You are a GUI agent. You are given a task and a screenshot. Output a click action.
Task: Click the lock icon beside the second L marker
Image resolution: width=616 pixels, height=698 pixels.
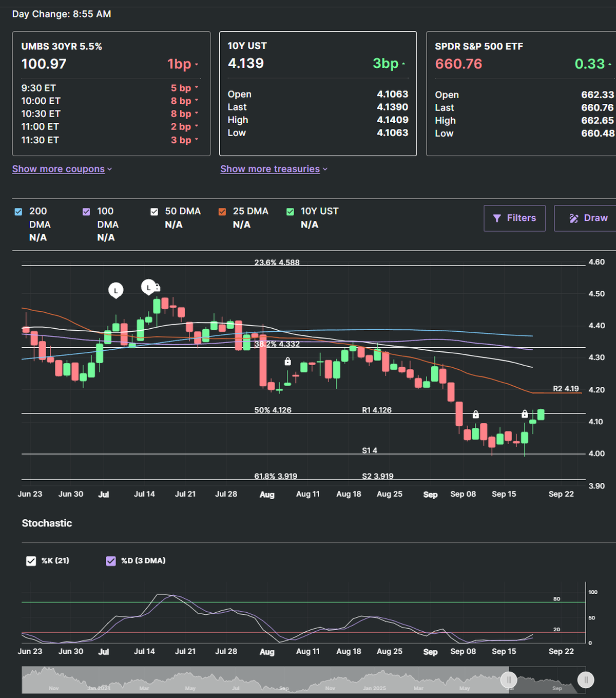pos(157,288)
